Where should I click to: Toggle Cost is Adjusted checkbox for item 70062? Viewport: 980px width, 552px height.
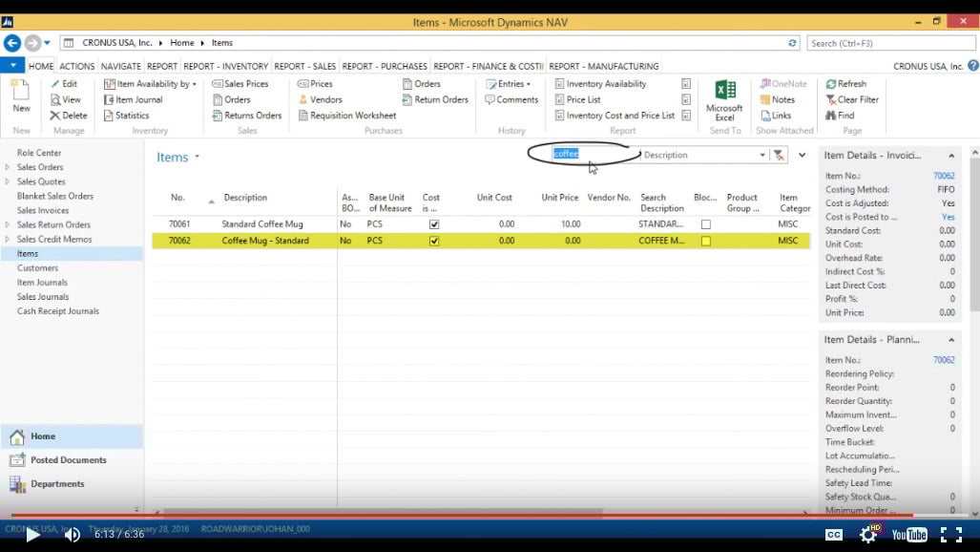point(434,241)
